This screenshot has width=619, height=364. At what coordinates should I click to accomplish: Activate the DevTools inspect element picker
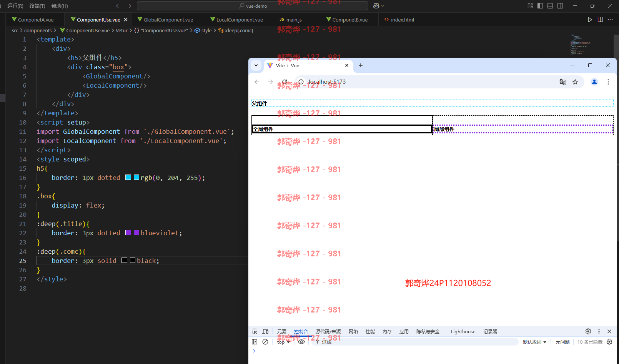[x=255, y=331]
